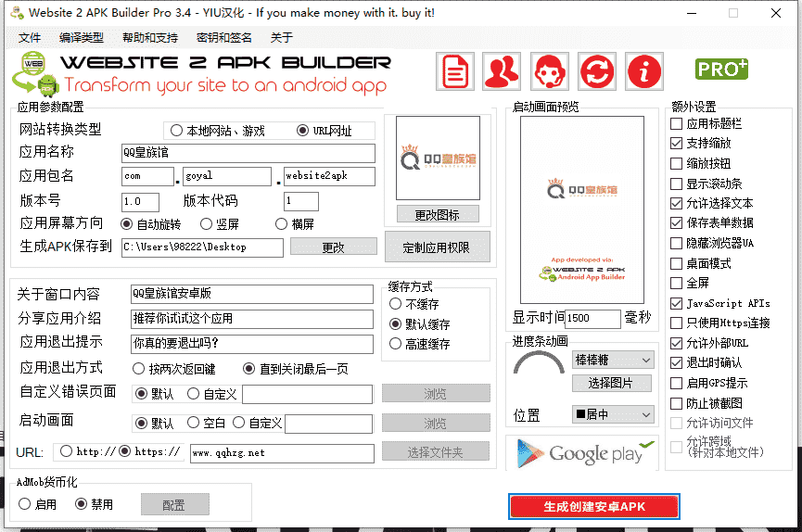
Task: Toggle 隐藏浏览器UA checkbox
Action: click(x=676, y=243)
